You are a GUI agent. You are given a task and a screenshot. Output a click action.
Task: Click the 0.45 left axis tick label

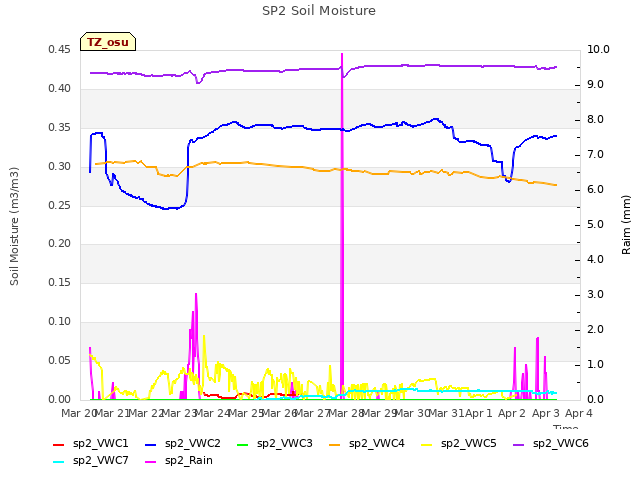59,50
